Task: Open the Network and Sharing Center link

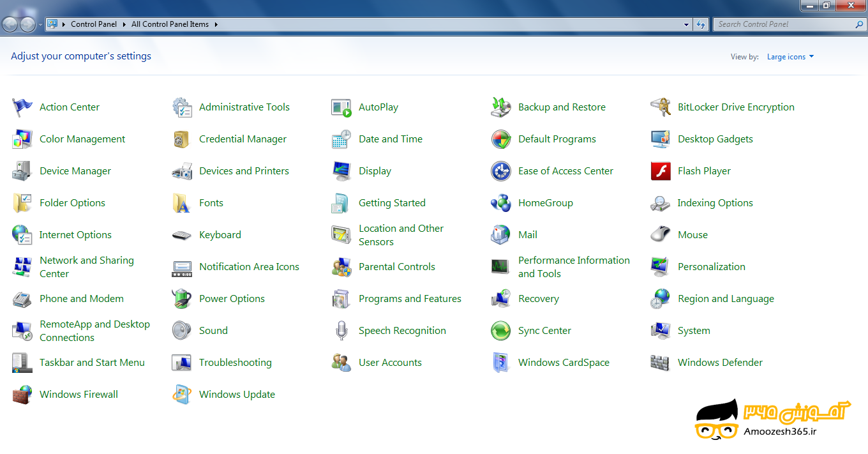Action: [87, 267]
